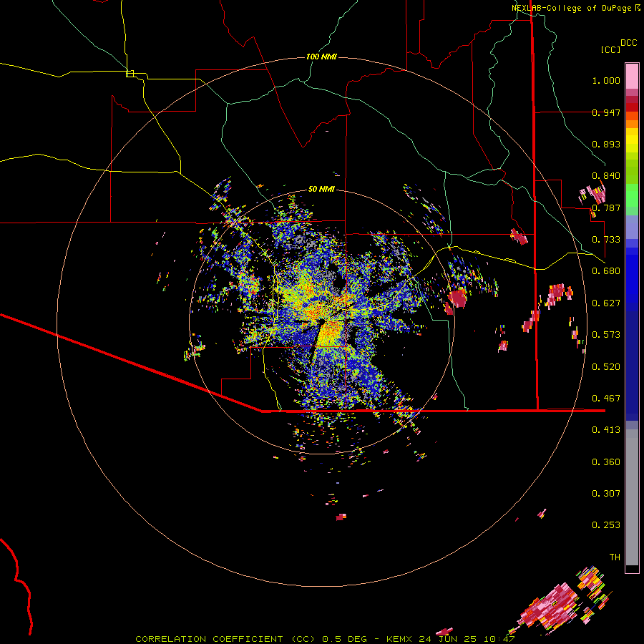The width and height of the screenshot is (644, 644).
Task: Select the 0.253 scale value
Action: click(606, 525)
